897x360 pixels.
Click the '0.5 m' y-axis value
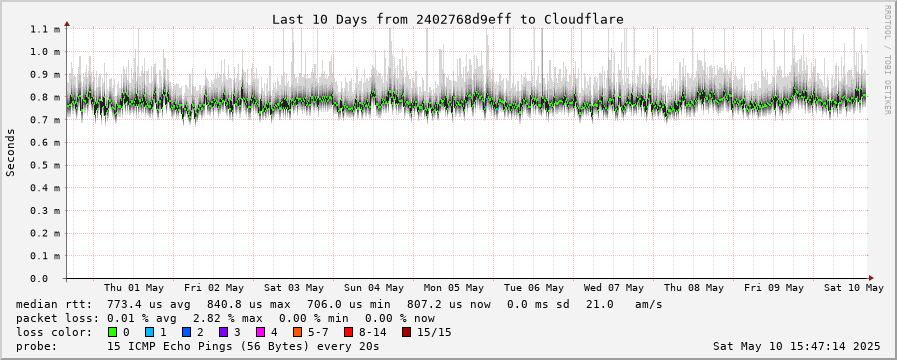45,165
